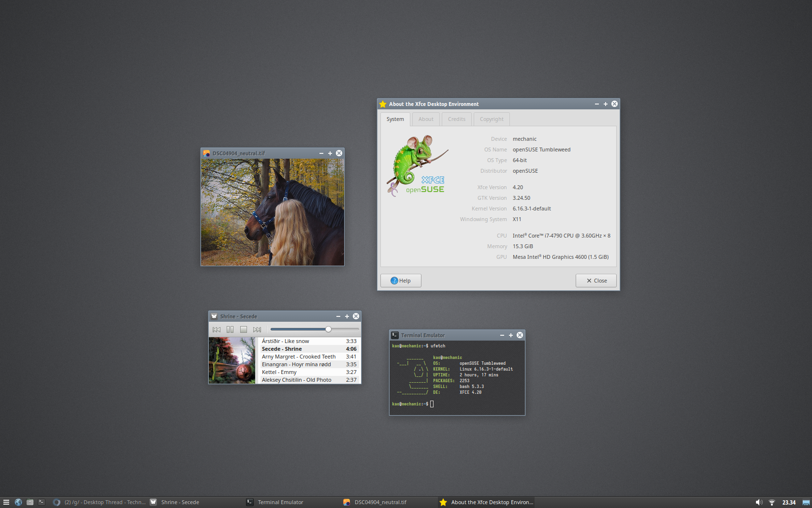The width and height of the screenshot is (812, 508).
Task: Click the image viewer icon in DSC04904 titlebar
Action: coord(206,153)
